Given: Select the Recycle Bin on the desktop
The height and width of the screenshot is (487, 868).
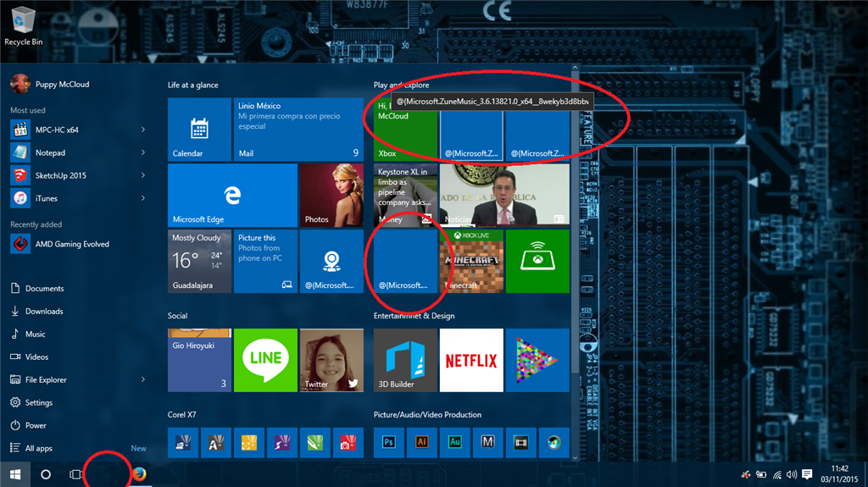Looking at the screenshot, I should coord(23,26).
